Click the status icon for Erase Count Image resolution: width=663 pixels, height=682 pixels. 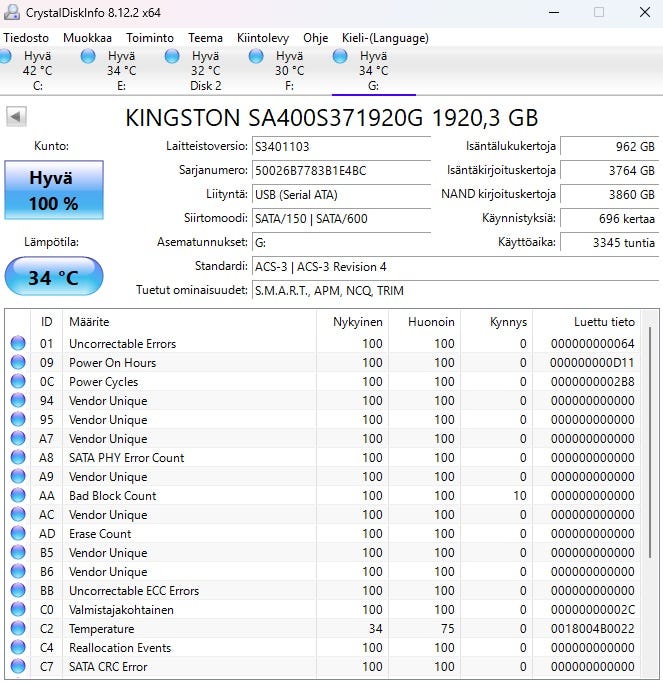click(x=18, y=533)
